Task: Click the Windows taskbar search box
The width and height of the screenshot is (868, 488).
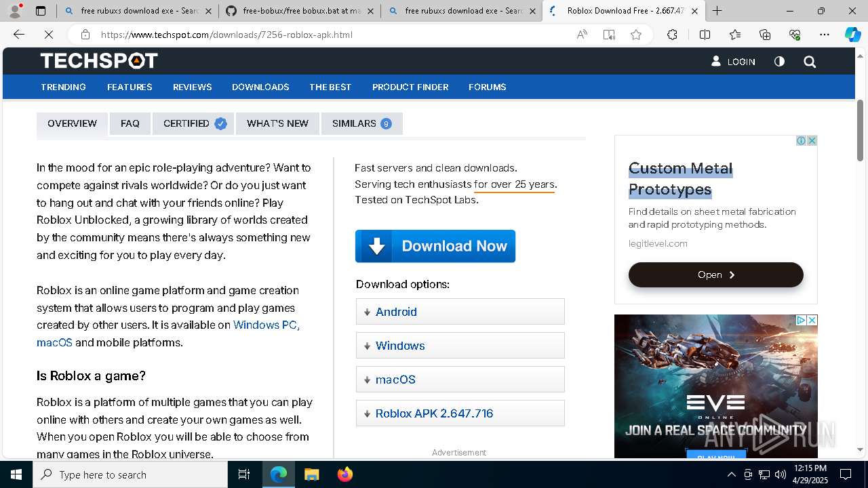Action: click(130, 474)
